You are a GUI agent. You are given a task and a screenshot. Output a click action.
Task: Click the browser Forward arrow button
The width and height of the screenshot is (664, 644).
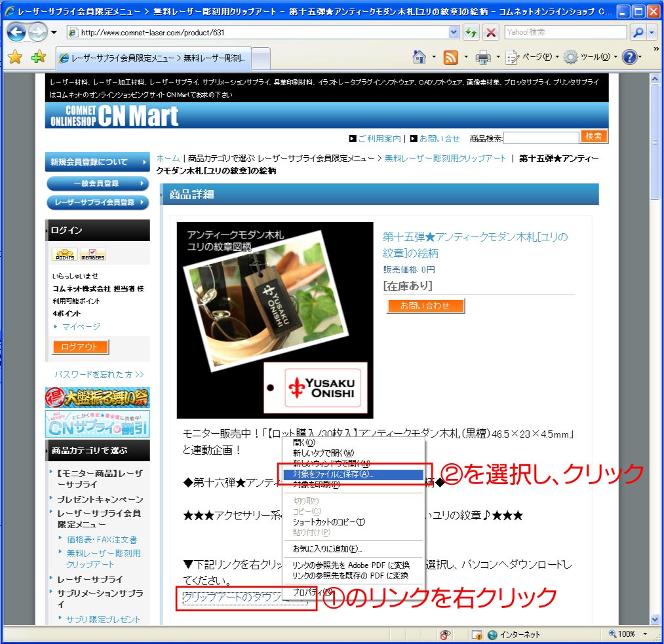point(37,32)
